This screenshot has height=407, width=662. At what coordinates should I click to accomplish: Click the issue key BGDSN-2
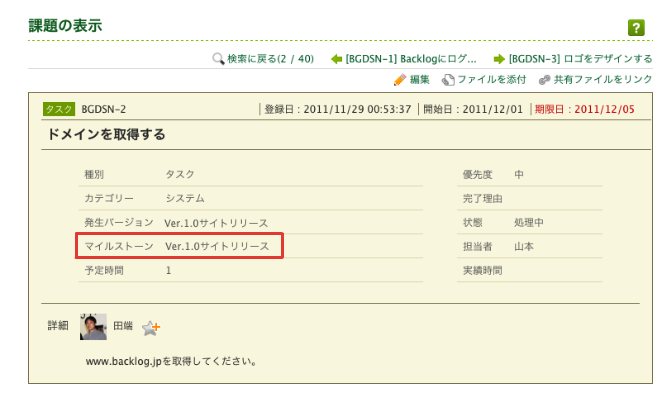point(104,110)
